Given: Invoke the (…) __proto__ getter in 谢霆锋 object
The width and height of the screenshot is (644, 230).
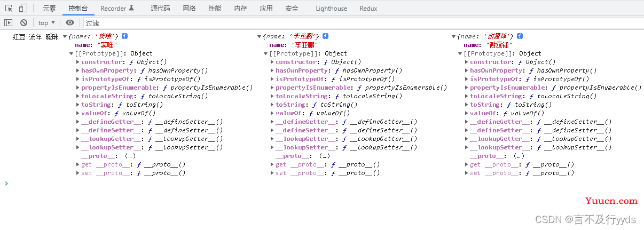Looking at the screenshot, I should click(519, 156).
